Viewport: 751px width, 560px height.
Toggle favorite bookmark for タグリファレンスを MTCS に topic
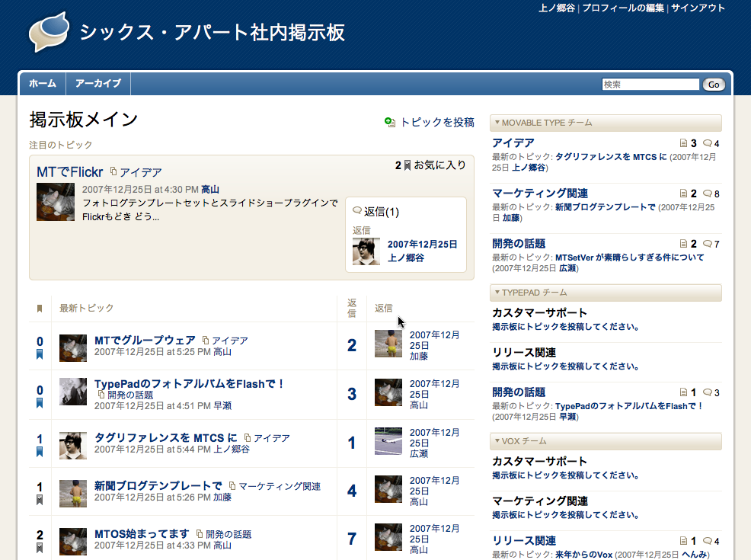click(x=40, y=452)
